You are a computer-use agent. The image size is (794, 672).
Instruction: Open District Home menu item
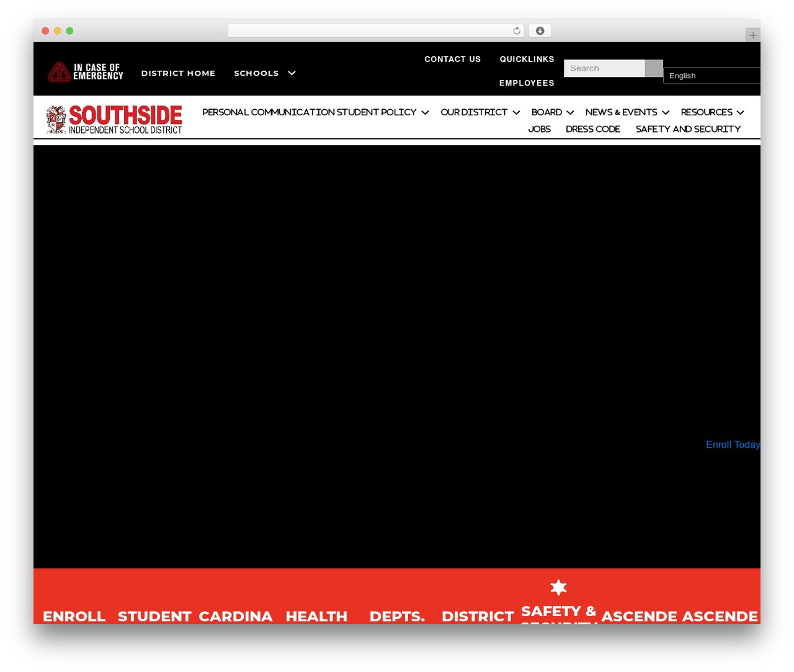(178, 73)
